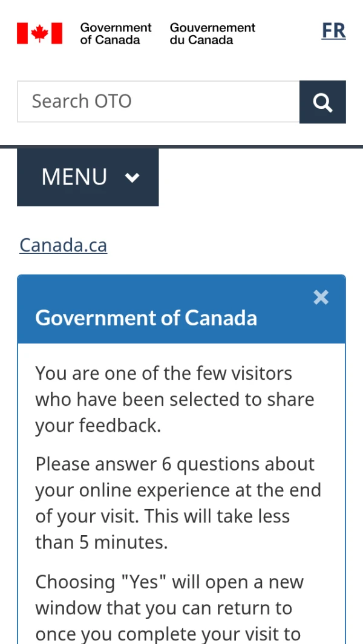Click the French 'Gouvernement du Canada' wordmark
The height and width of the screenshot is (644, 363).
[212, 34]
